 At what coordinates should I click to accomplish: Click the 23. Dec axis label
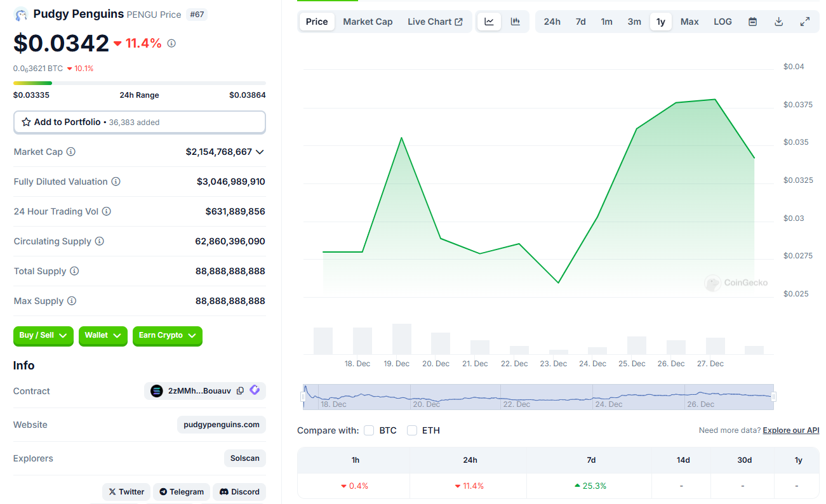point(553,364)
